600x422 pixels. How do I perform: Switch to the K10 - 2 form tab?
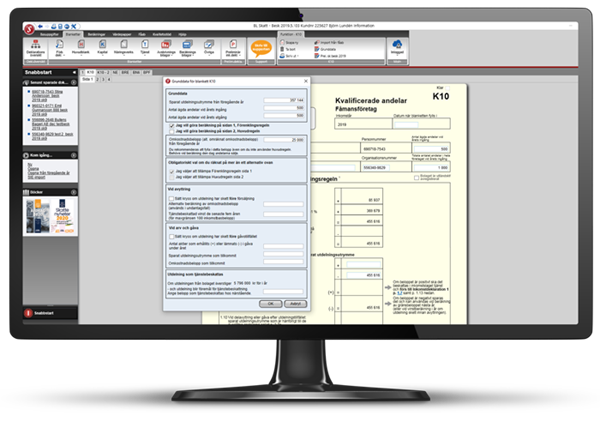click(104, 73)
